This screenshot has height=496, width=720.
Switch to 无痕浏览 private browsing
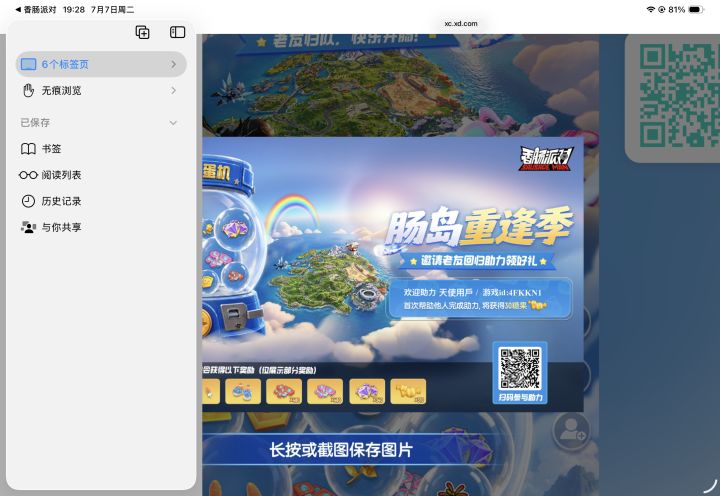pos(101,90)
